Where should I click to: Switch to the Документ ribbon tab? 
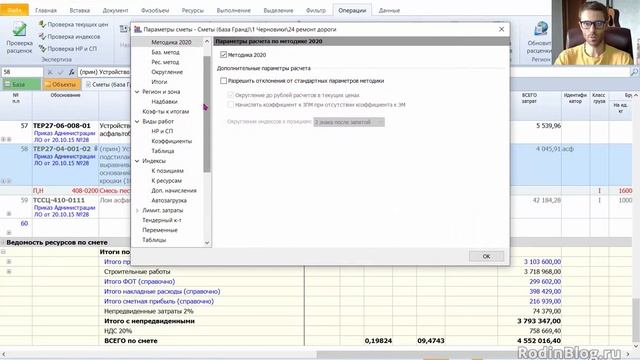(116, 10)
